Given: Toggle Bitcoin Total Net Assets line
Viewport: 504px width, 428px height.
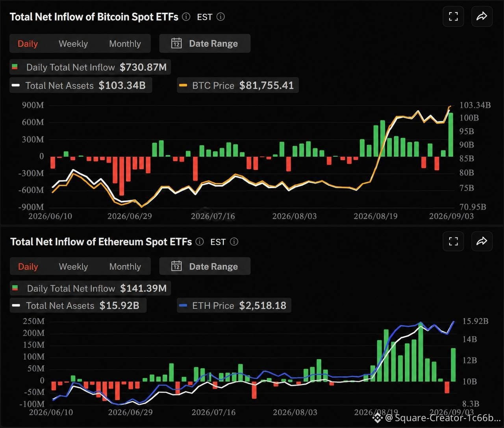Looking at the screenshot, I should [80, 85].
